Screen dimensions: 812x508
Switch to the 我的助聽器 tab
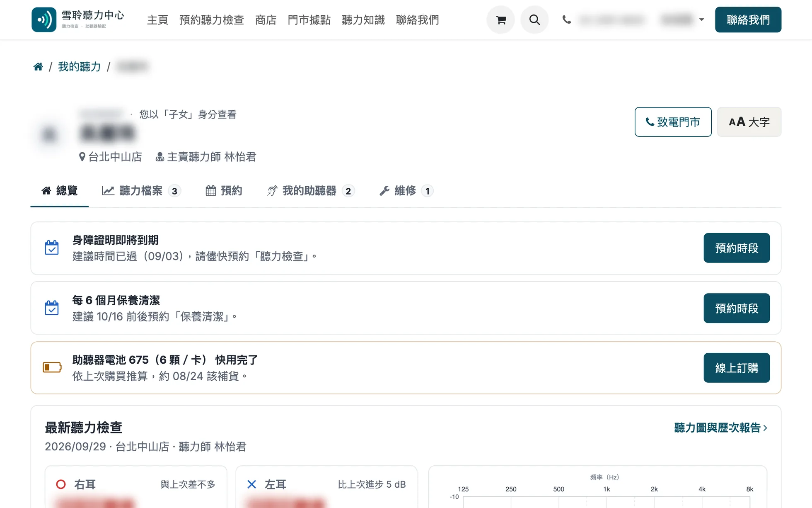coord(311,191)
